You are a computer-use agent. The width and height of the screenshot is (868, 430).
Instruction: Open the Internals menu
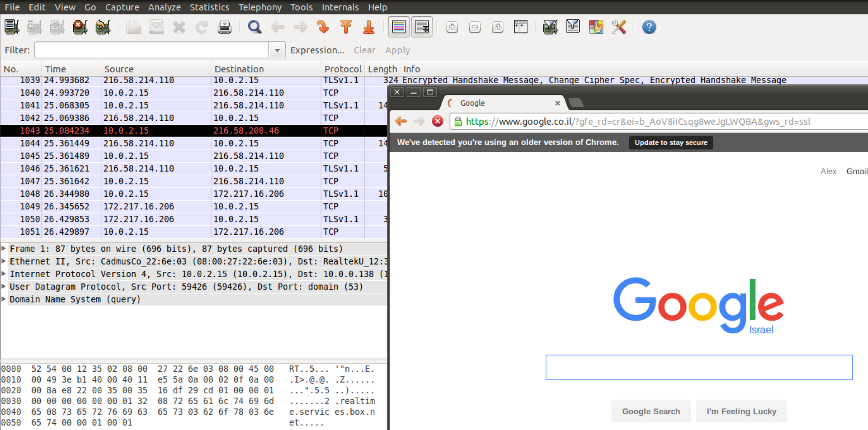[x=340, y=7]
